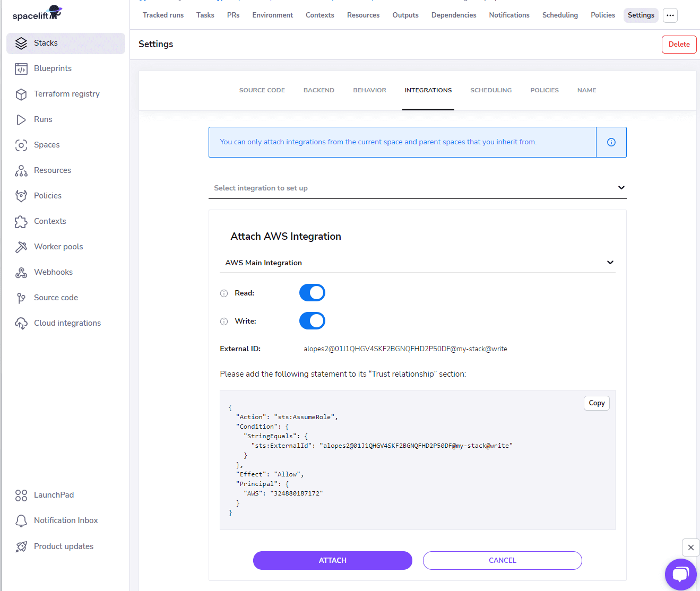
Task: Click the LaunchPad grid icon
Action: click(21, 496)
